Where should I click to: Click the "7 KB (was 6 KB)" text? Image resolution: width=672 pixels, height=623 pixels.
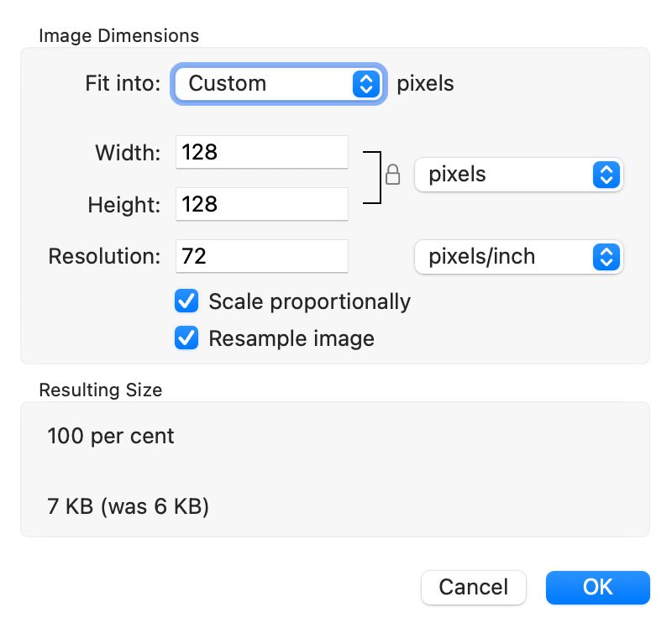point(128,506)
